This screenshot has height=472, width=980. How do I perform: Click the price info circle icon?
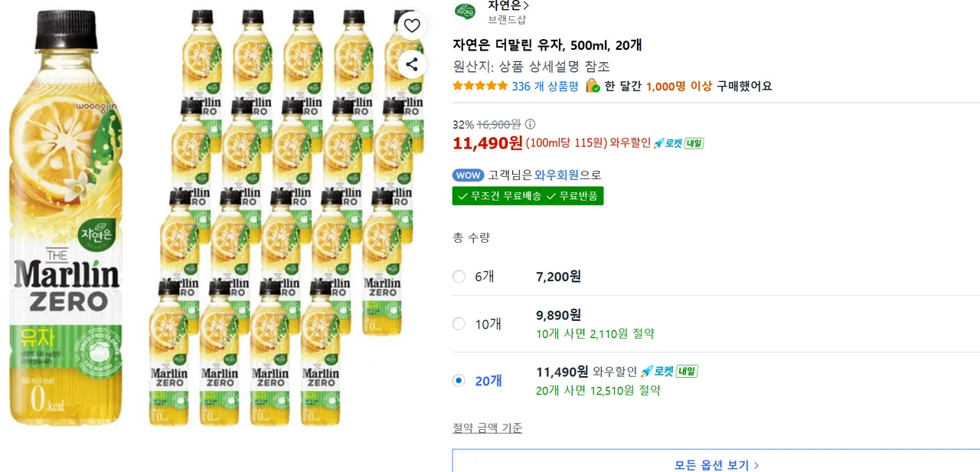(530, 124)
